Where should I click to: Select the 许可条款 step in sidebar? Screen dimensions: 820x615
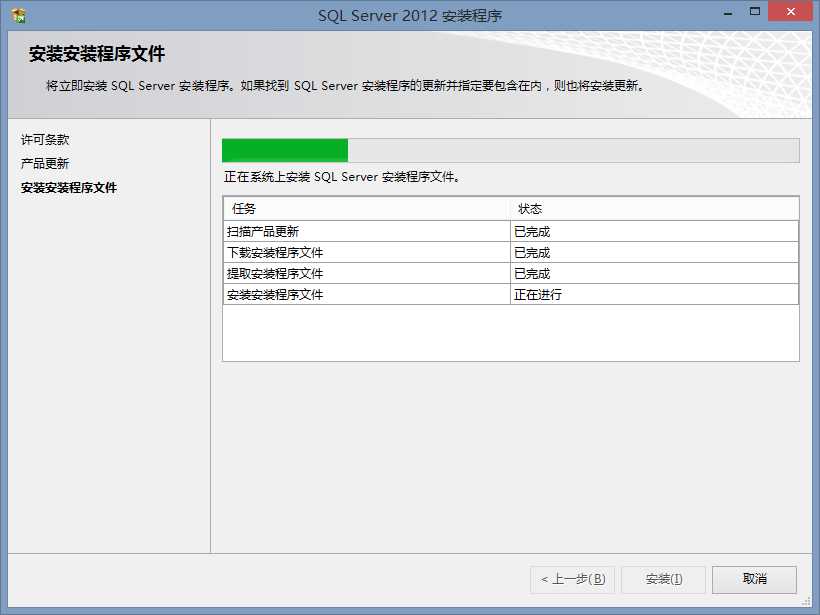point(45,140)
